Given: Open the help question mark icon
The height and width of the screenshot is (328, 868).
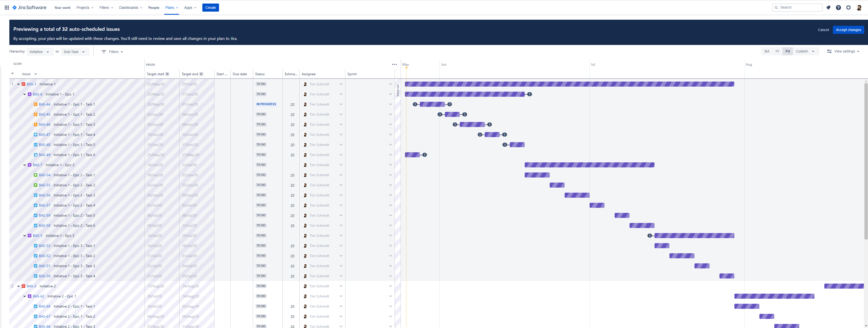Looking at the screenshot, I should click(838, 7).
